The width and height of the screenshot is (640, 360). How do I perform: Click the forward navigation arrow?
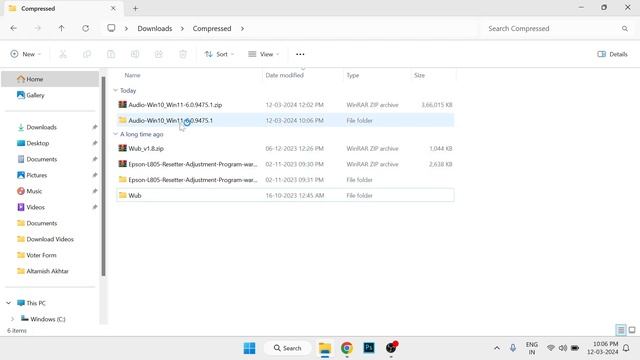pos(38,28)
